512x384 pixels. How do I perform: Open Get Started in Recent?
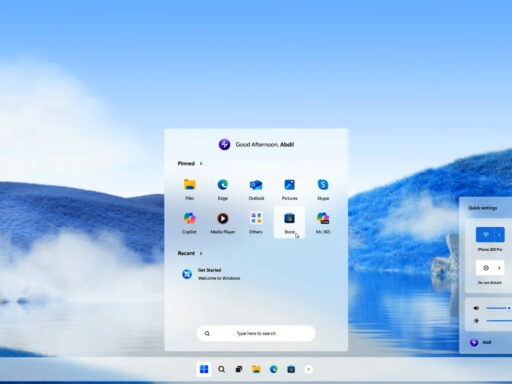tap(211, 274)
